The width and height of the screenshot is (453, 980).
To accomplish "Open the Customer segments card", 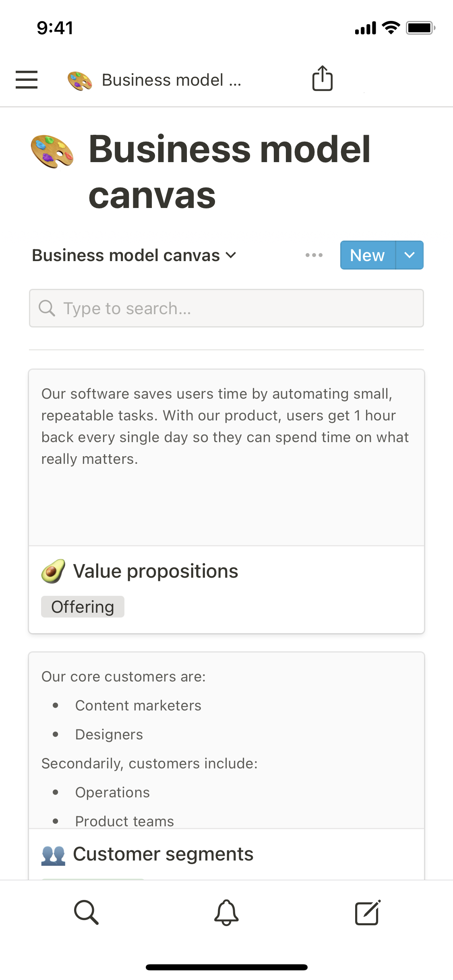I will click(x=163, y=854).
